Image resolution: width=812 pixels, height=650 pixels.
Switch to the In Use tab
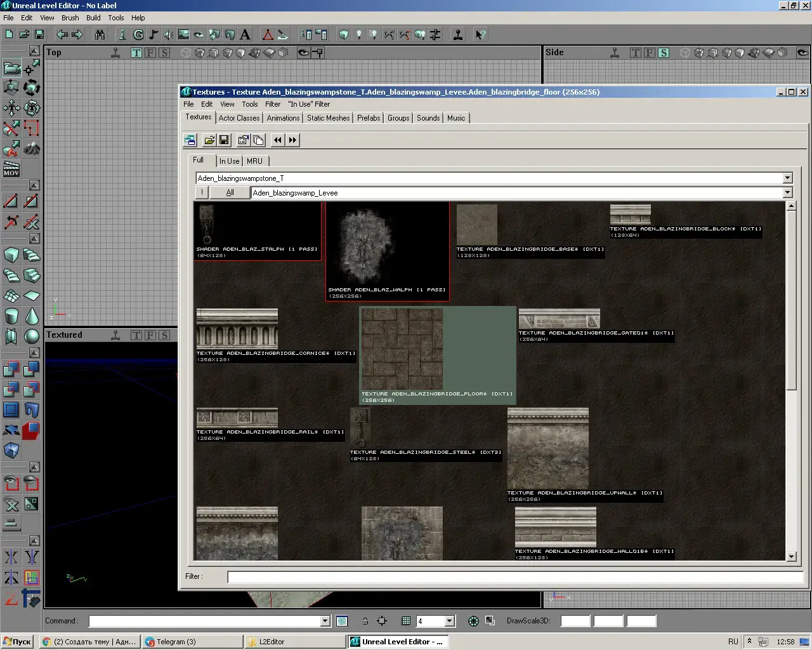[229, 161]
